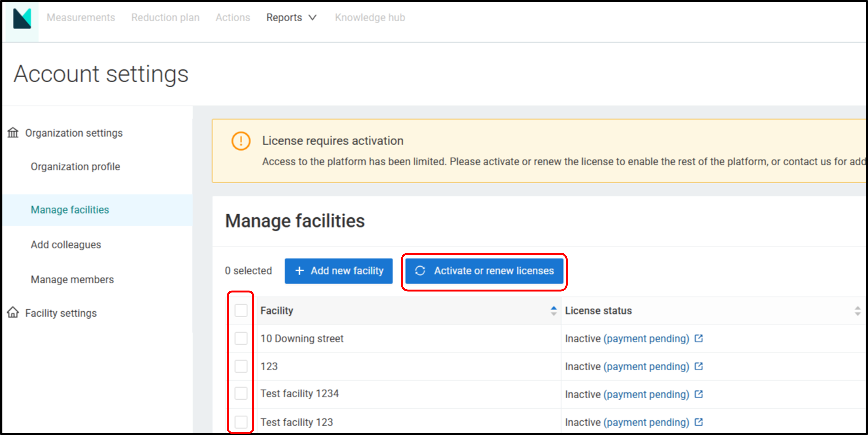Click the Organization settings bank icon

click(13, 133)
